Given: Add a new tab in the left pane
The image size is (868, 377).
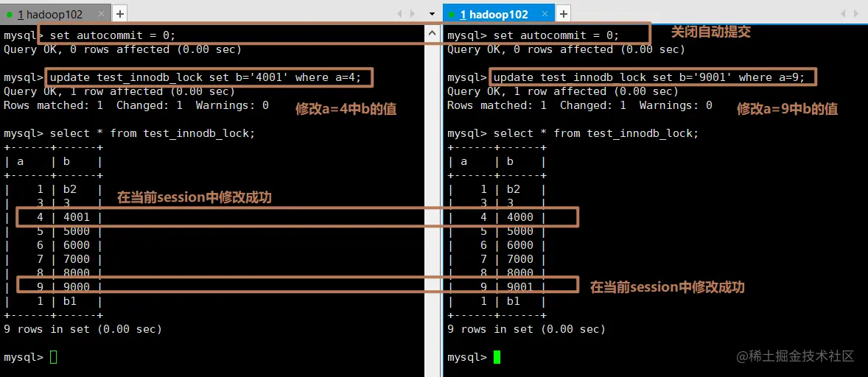Looking at the screenshot, I should point(119,13).
